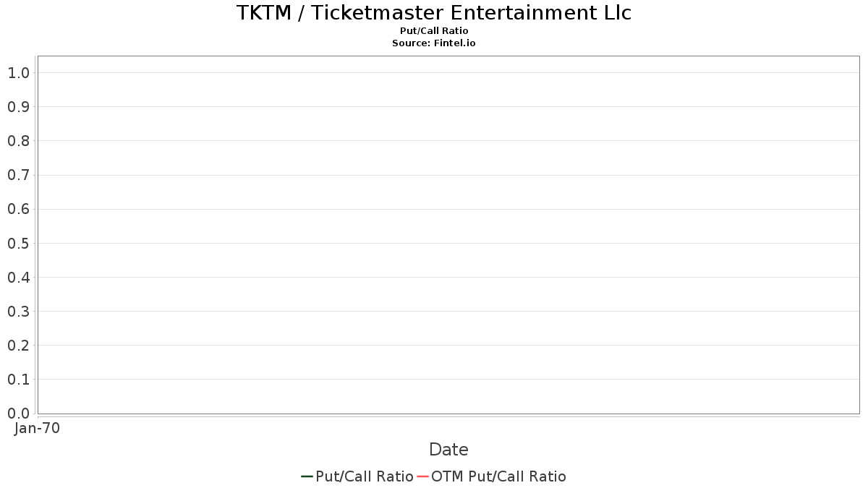Click the chart title TKTM / Ticketmaster Entertainment Llc
Viewport: 868px width, 488px height.
[x=434, y=13]
